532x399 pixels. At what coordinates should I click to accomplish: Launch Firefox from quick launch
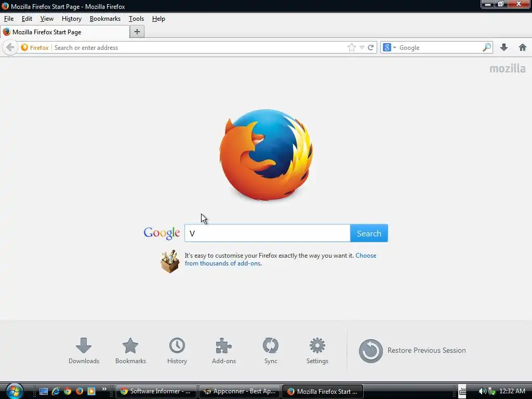(x=79, y=391)
